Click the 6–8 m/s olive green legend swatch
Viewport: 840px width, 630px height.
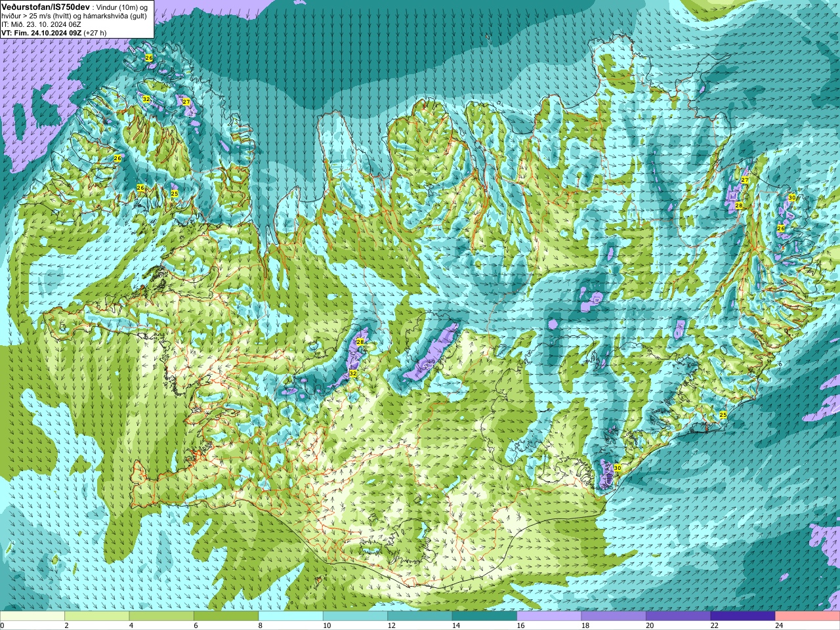226,616
